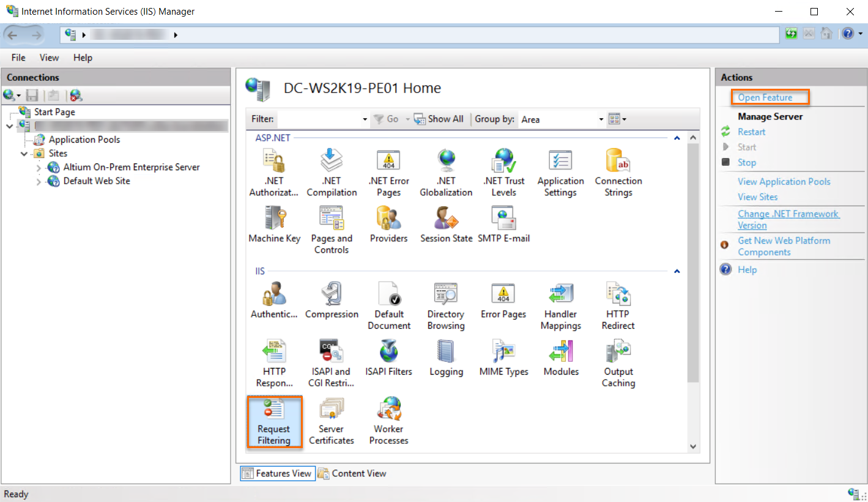Screen dimensions: 868x502
Task: Open the Authentication feature
Action: click(x=274, y=301)
